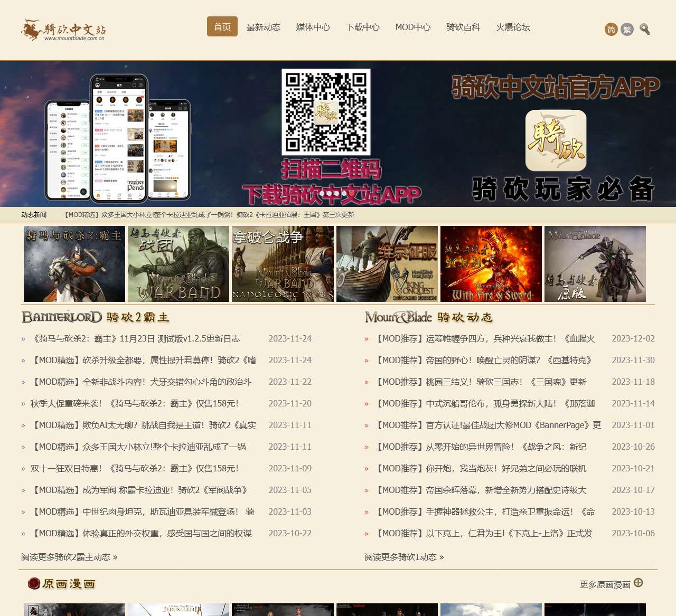The height and width of the screenshot is (616, 676).
Task: Click the 骑砍 app icon in banner
Action: [x=556, y=140]
